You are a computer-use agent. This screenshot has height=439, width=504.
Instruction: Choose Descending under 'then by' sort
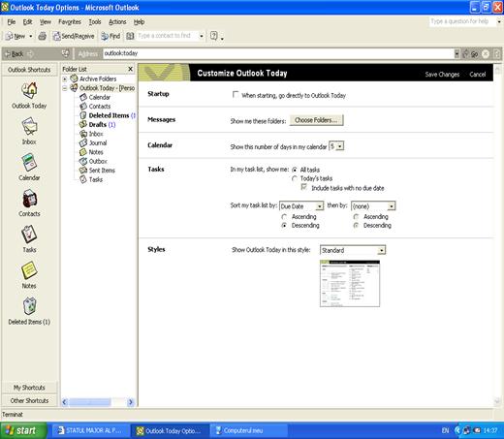356,226
